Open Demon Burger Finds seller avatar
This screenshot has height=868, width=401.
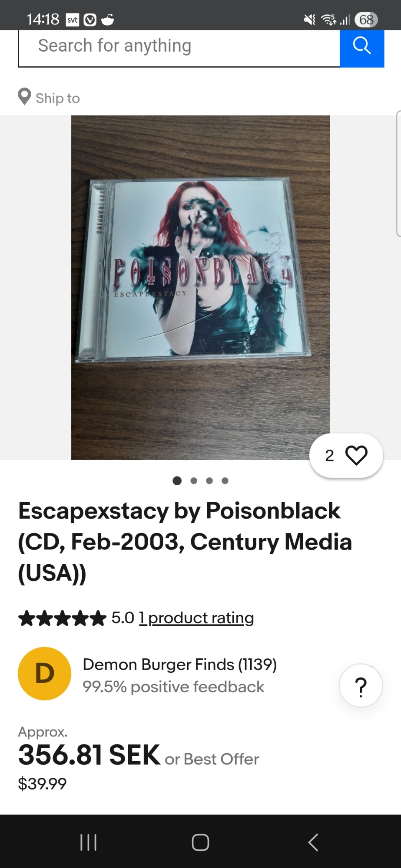pyautogui.click(x=44, y=674)
